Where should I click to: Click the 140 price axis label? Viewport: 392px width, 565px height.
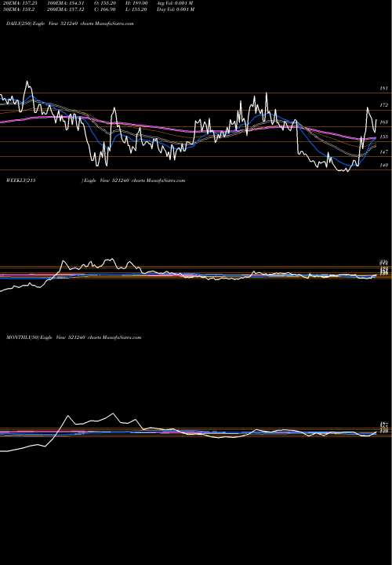tap(383, 165)
